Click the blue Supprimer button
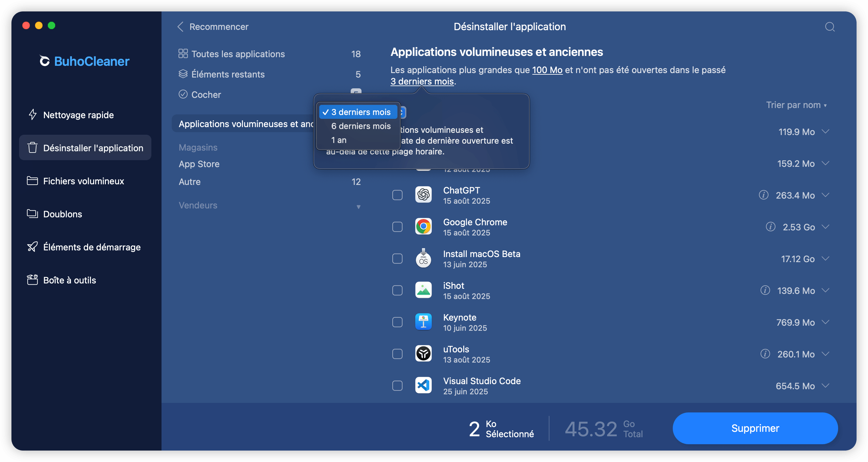 click(755, 428)
